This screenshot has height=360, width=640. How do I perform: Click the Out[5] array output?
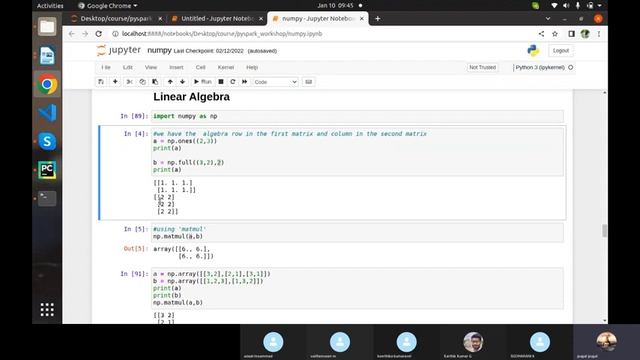[x=183, y=253]
